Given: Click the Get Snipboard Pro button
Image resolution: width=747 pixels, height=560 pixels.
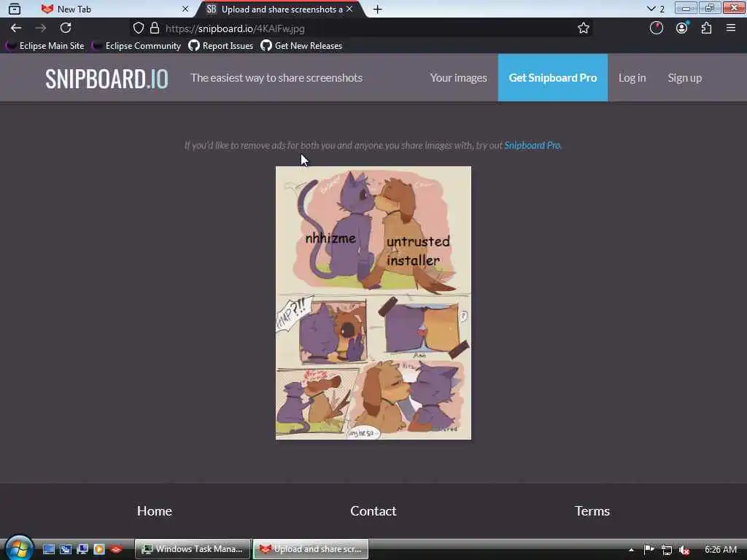Looking at the screenshot, I should (x=553, y=77).
